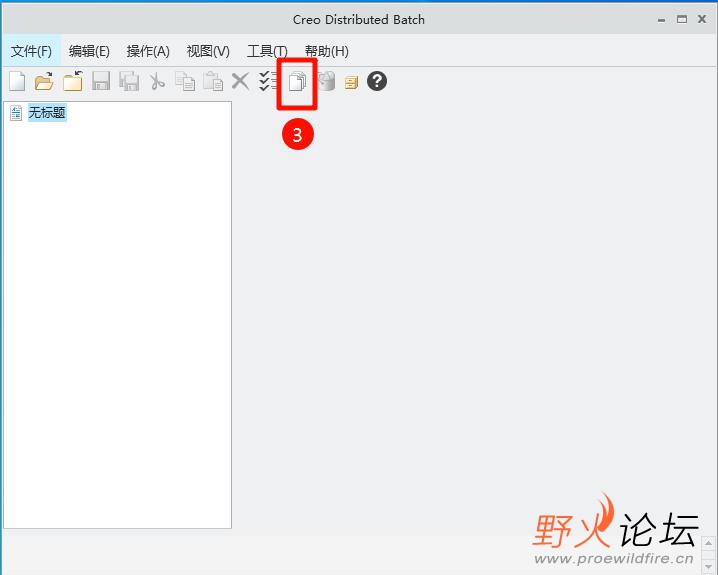Open help via question mark icon

(377, 81)
